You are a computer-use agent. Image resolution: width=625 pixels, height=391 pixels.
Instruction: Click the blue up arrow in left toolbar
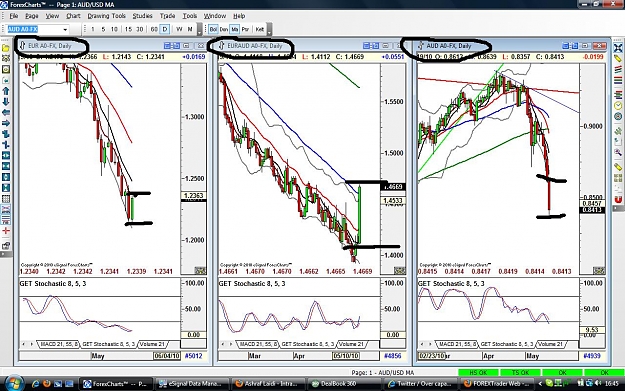pos(6,91)
